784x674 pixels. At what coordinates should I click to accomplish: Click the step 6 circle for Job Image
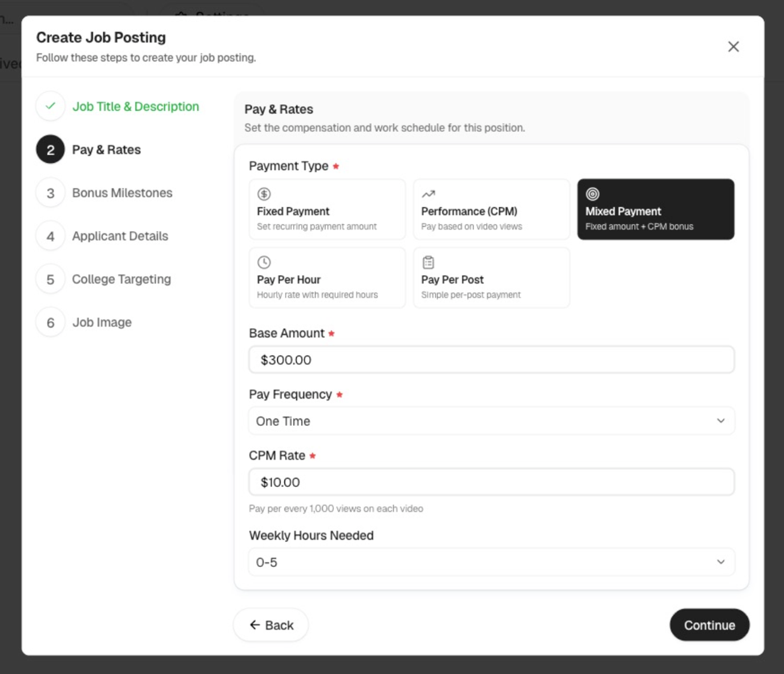pos(50,322)
